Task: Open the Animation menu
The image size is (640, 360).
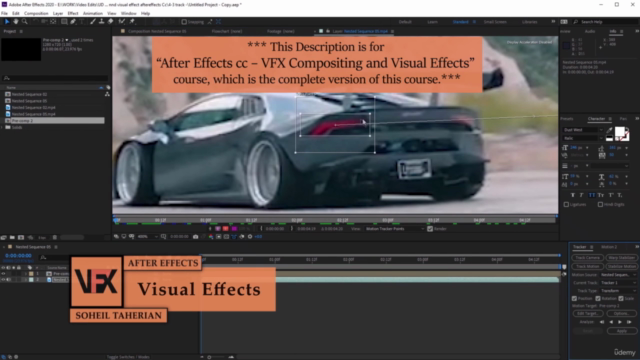Action: coord(93,13)
